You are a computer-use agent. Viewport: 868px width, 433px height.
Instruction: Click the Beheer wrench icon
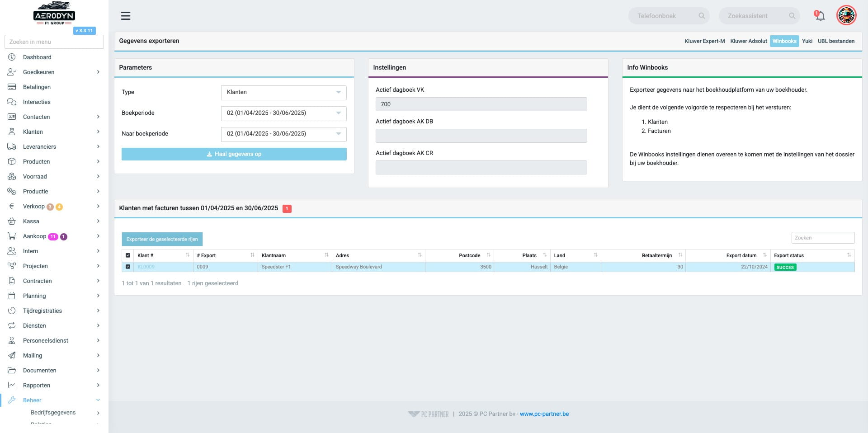(x=12, y=400)
